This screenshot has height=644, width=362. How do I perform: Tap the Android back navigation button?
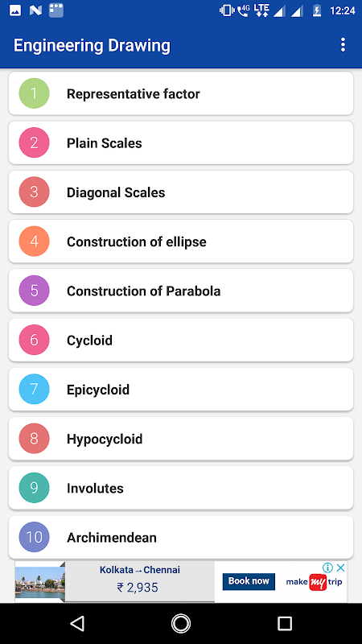coord(77,623)
